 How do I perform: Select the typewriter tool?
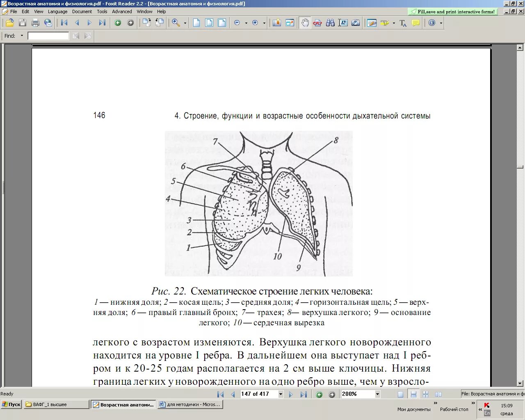(x=403, y=23)
